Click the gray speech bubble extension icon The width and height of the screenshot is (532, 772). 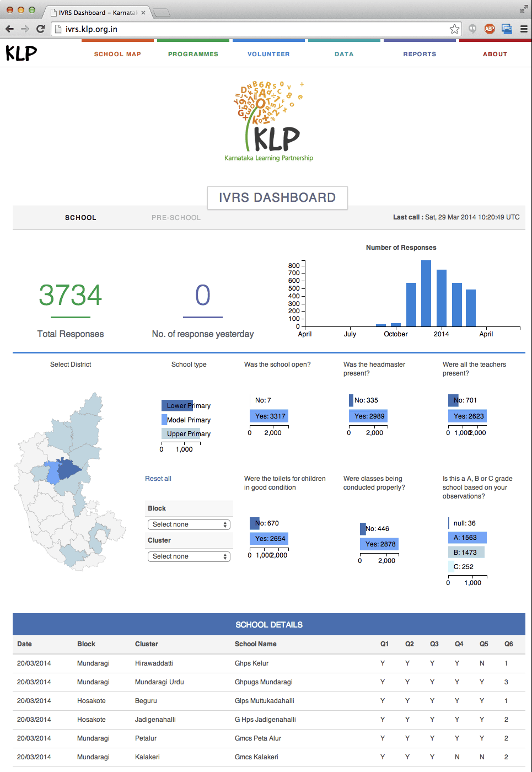(472, 29)
